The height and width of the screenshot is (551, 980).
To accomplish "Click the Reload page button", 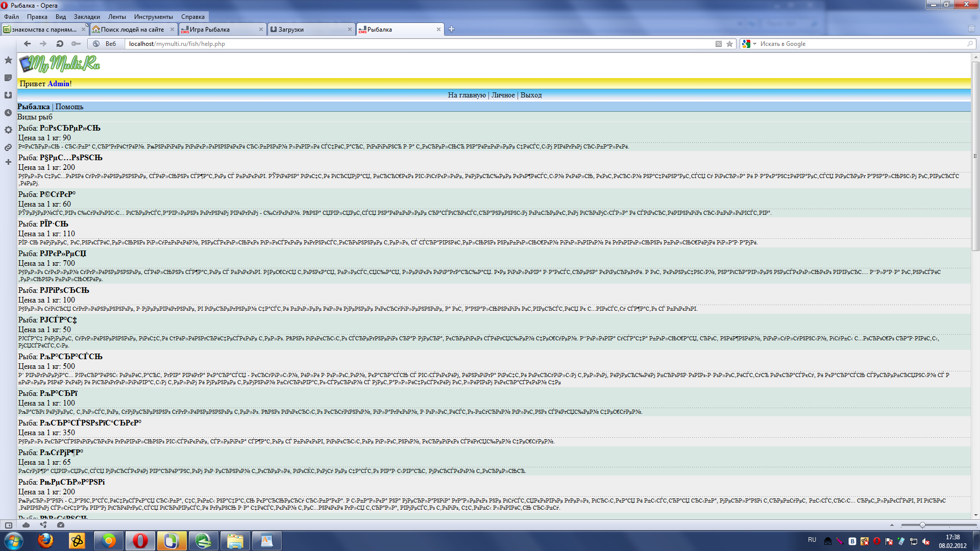I will 60,44.
